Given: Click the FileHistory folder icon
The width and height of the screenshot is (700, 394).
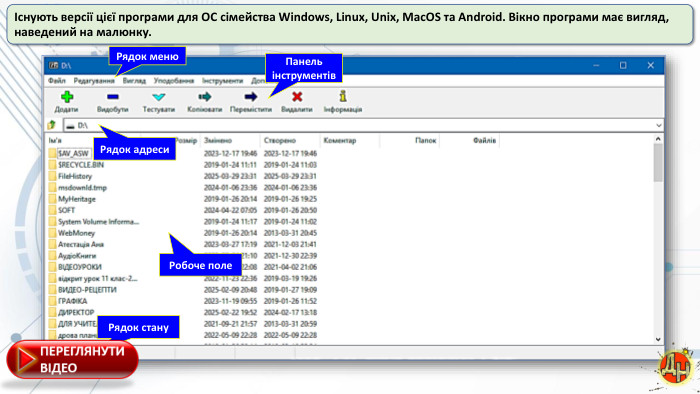Looking at the screenshot, I should coord(52,176).
